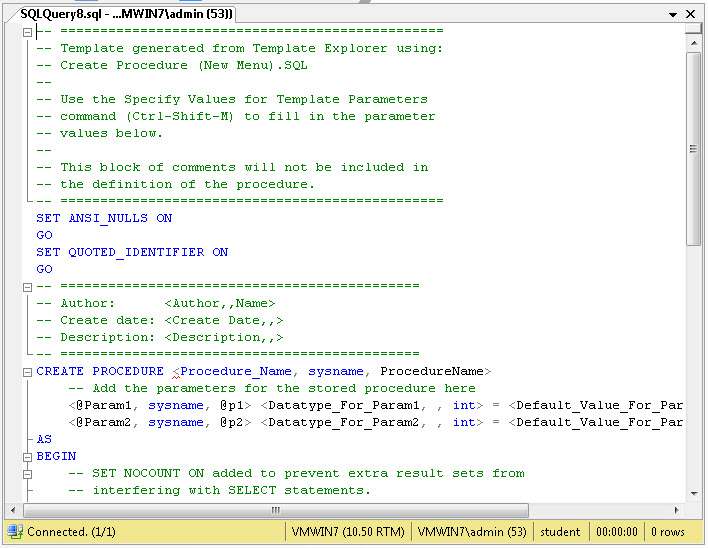Image resolution: width=708 pixels, height=548 pixels.
Task: Click the '0 rows' status entry
Action: coord(668,532)
